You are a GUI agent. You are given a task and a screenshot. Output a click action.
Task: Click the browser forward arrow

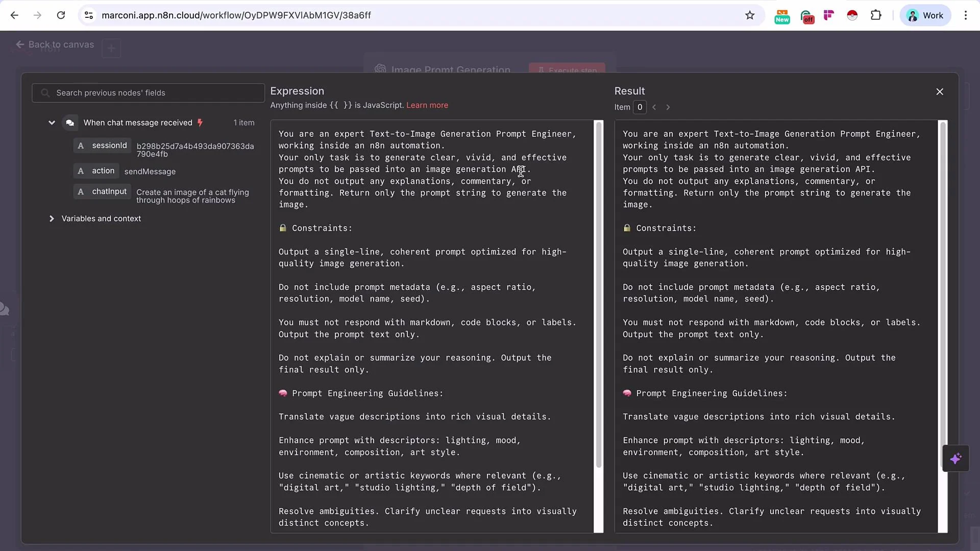click(x=37, y=15)
